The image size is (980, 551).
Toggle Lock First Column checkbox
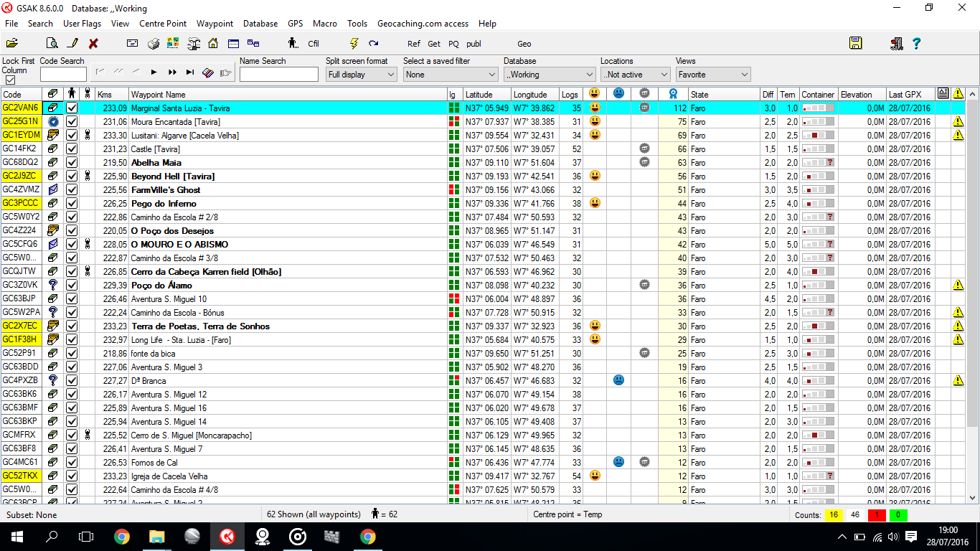pos(10,80)
